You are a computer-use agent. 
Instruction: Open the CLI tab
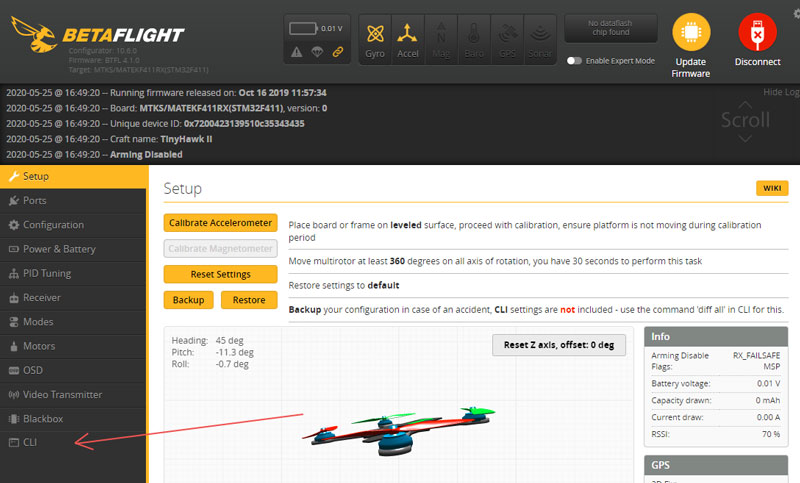(73, 443)
